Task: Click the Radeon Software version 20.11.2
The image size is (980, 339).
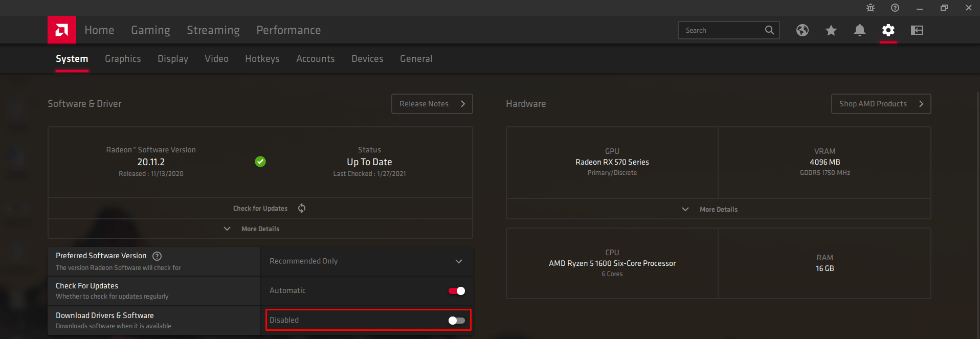Action: (x=151, y=162)
